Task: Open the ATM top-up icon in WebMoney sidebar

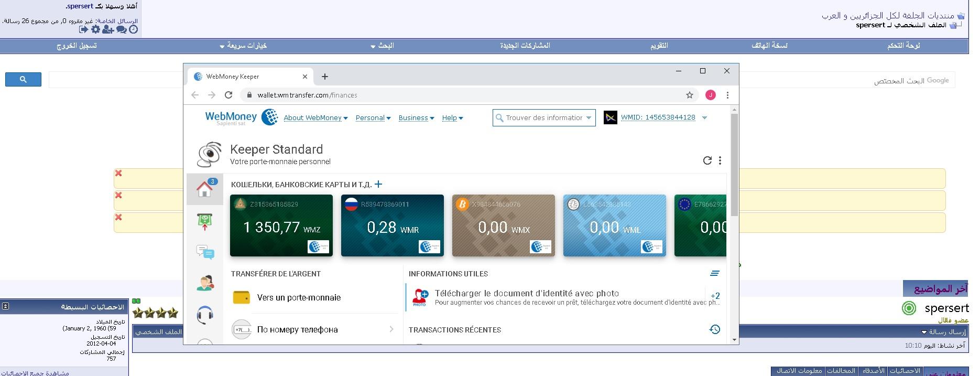Action: [204, 221]
